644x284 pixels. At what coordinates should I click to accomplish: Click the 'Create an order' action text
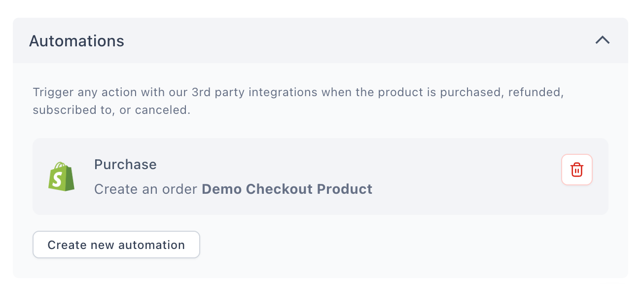coord(146,189)
